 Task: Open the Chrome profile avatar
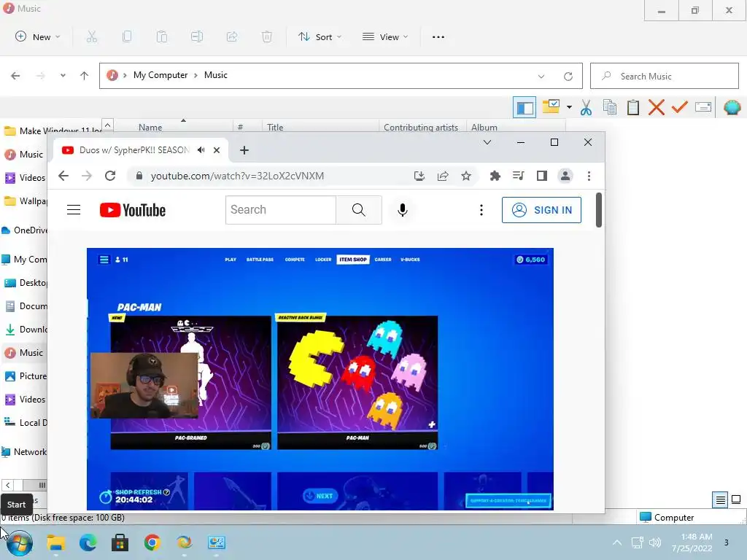pos(565,176)
